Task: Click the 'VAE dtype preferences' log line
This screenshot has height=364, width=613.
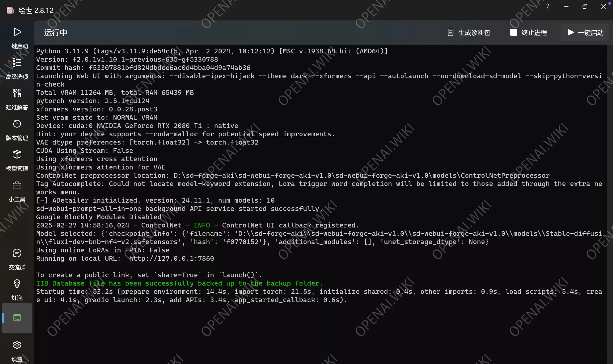Action: 147,142
